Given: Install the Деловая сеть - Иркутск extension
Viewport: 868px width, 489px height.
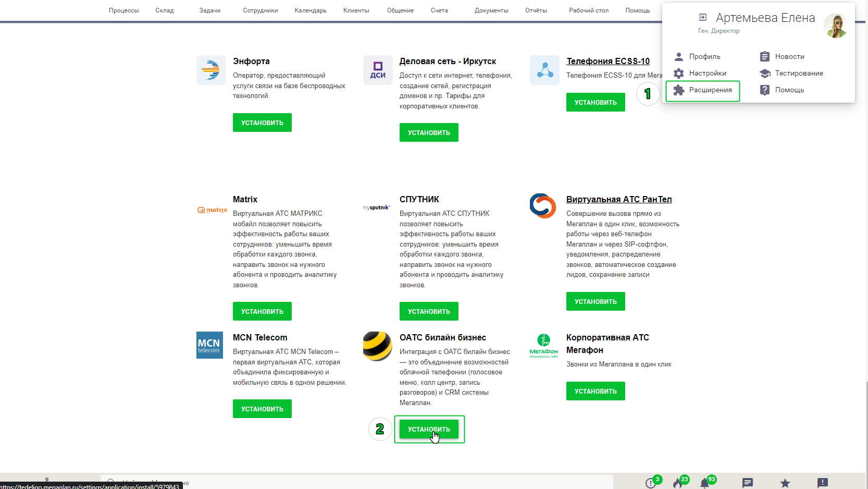Looking at the screenshot, I should (x=429, y=132).
